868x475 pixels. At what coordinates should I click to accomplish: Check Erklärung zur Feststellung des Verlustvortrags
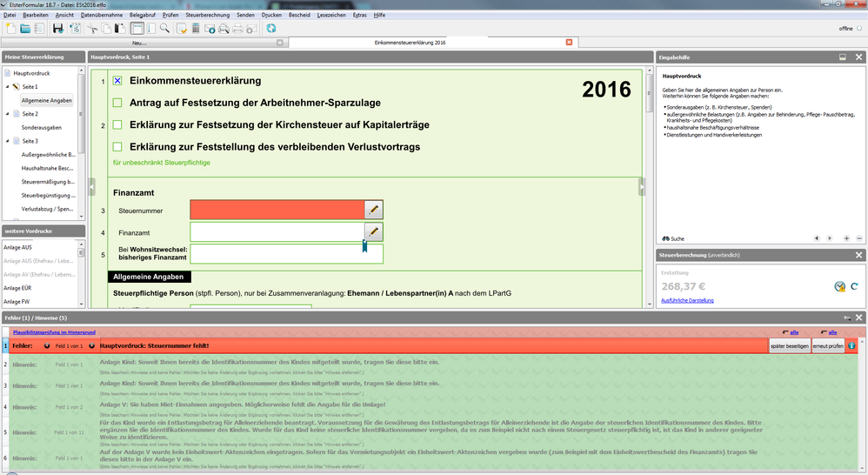click(117, 147)
